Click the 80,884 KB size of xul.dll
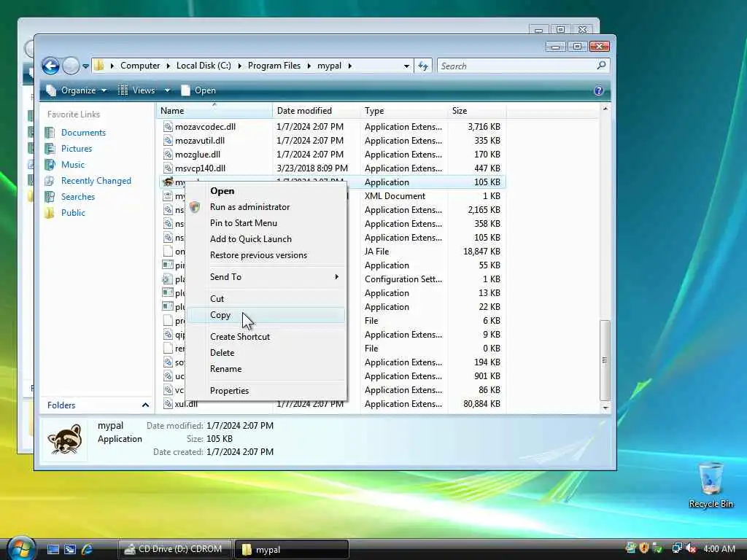Viewport: 747px width, 560px height. click(481, 404)
